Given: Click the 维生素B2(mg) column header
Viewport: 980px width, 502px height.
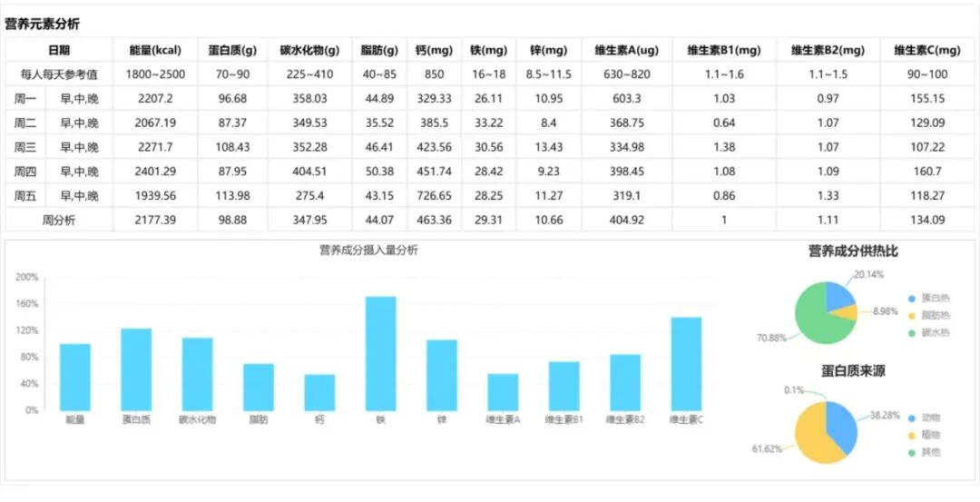Looking at the screenshot, I should pyautogui.click(x=828, y=51).
